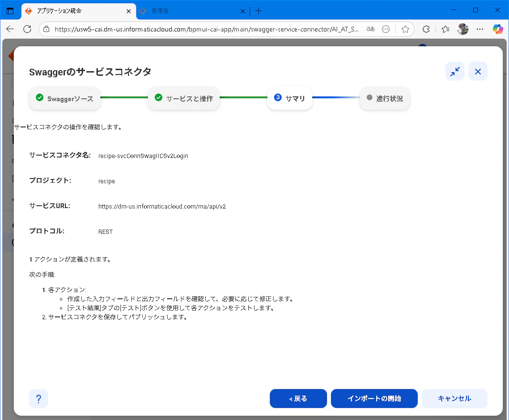Open the help question mark icon
Image resolution: width=509 pixels, height=420 pixels.
(39, 399)
